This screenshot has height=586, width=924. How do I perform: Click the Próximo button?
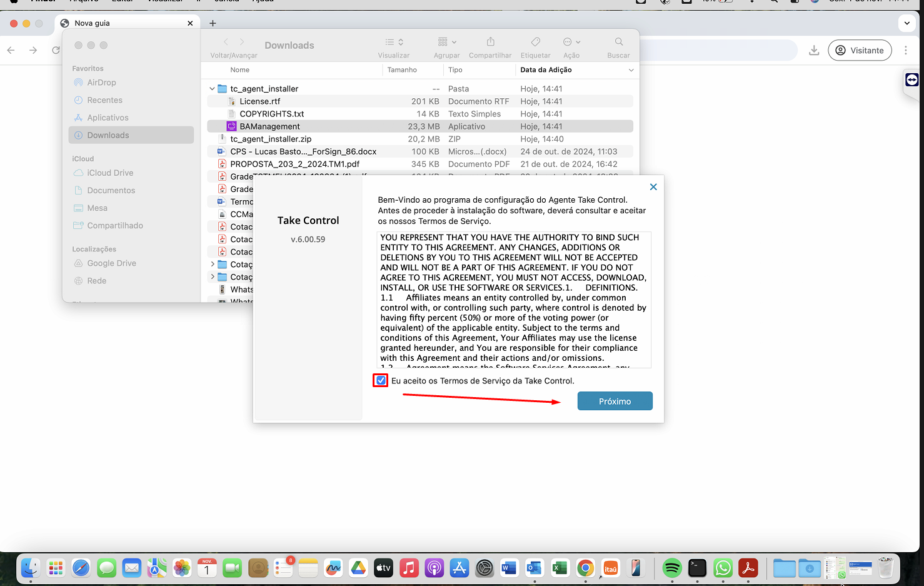tap(615, 401)
